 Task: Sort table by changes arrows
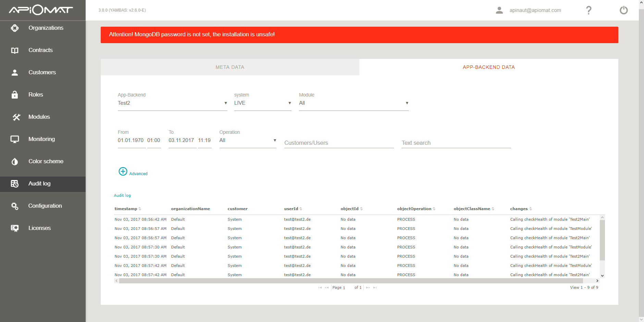(x=531, y=209)
